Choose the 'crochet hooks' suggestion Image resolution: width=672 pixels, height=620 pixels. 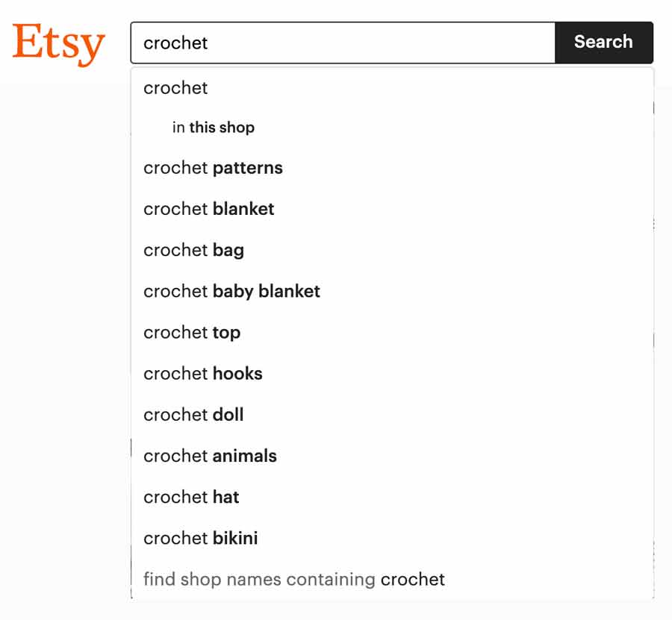click(392, 373)
